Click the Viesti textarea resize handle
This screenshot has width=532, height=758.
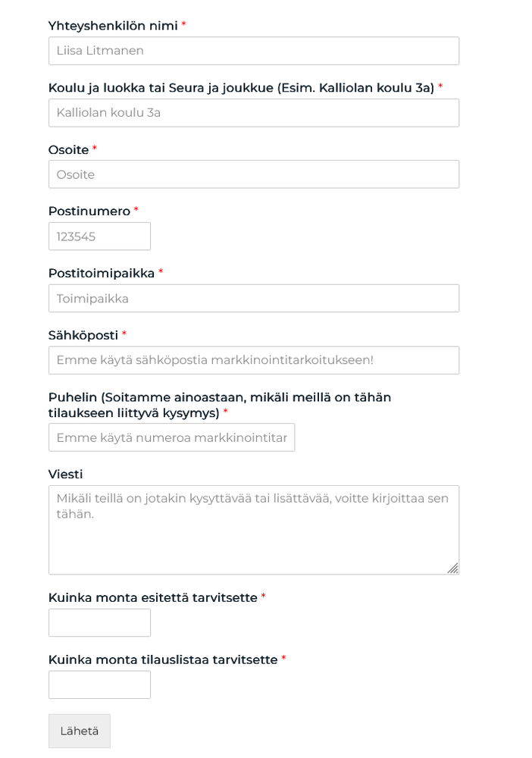pos(452,568)
